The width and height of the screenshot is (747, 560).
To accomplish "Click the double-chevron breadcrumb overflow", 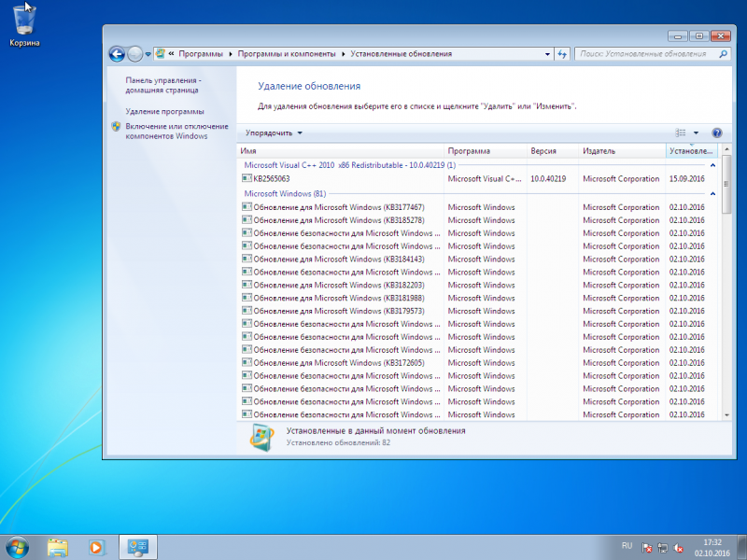I will tap(171, 54).
